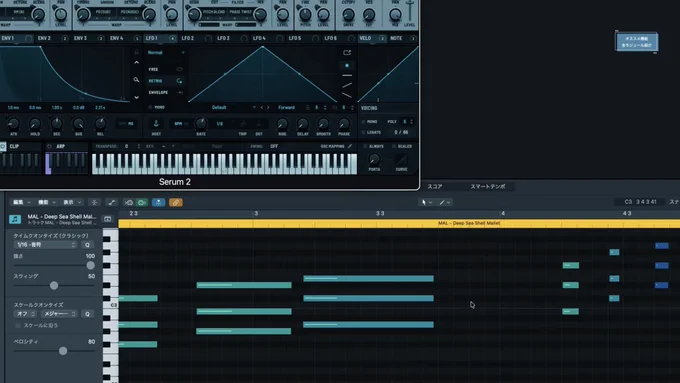
Task: Open the scale quantize オフ dropdown
Action: (x=26, y=314)
